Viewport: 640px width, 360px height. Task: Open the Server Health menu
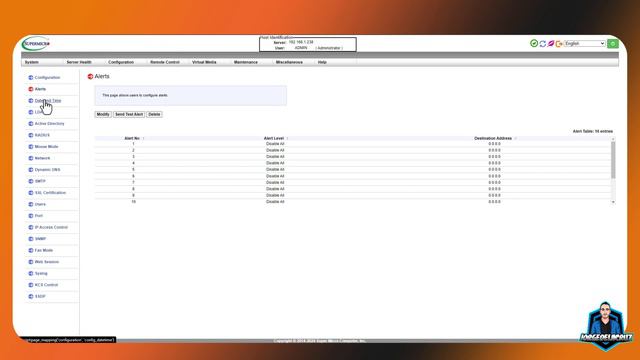pyautogui.click(x=79, y=62)
